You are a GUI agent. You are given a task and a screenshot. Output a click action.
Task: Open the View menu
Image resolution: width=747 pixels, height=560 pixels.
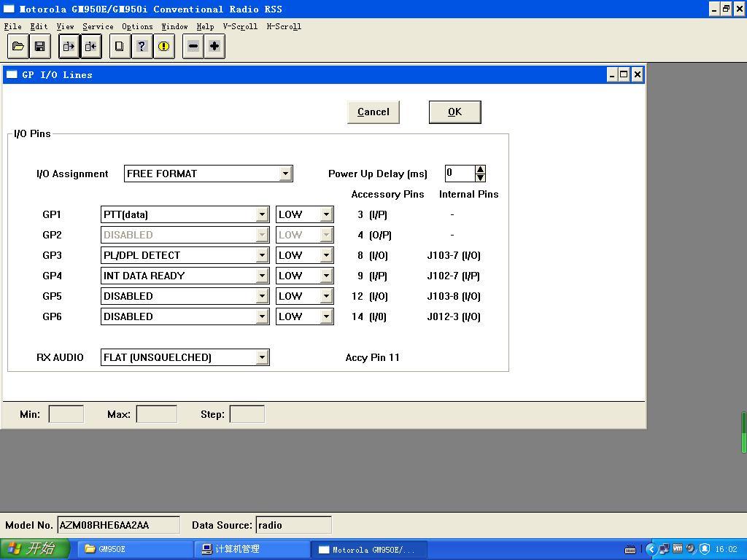point(65,27)
